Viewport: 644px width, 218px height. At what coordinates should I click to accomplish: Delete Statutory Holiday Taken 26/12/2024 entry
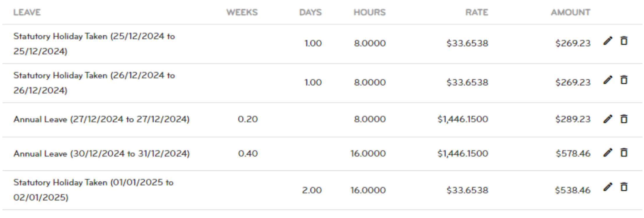624,80
